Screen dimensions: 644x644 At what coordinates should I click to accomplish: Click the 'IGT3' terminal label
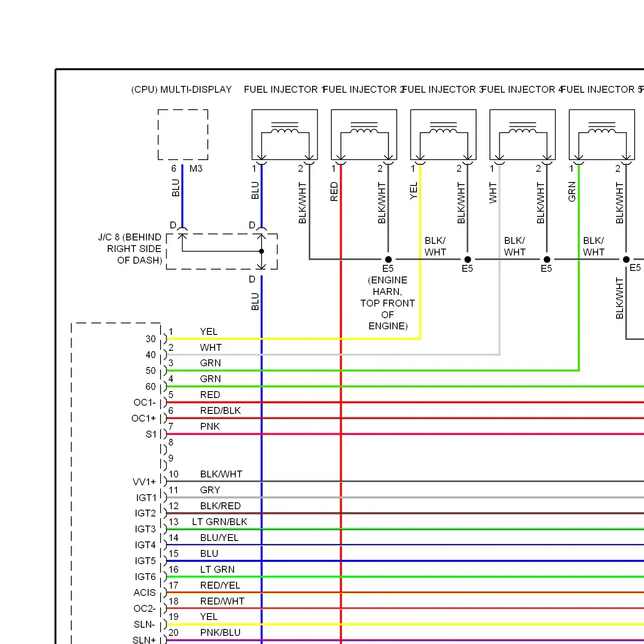click(x=146, y=529)
